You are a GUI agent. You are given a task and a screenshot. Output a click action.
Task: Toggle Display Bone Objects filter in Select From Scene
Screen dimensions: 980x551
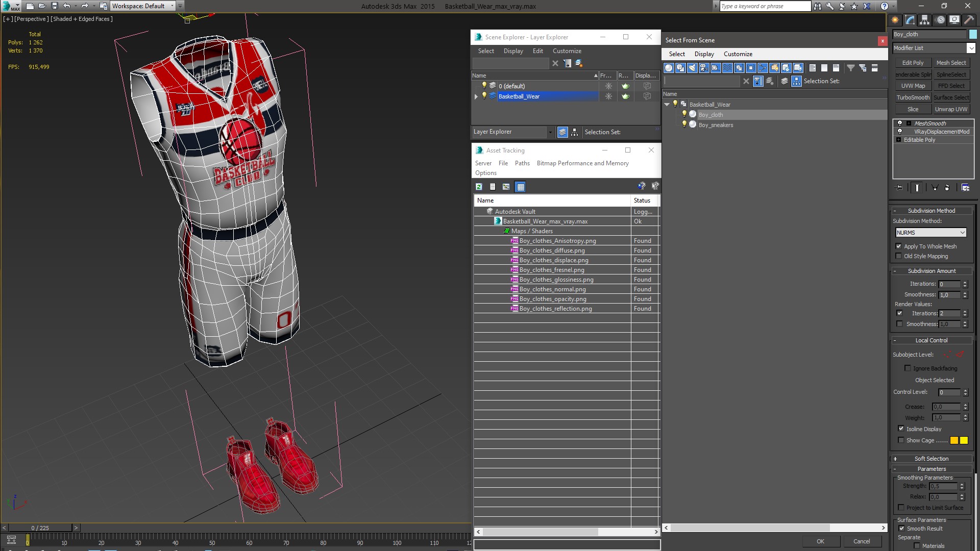(x=763, y=68)
